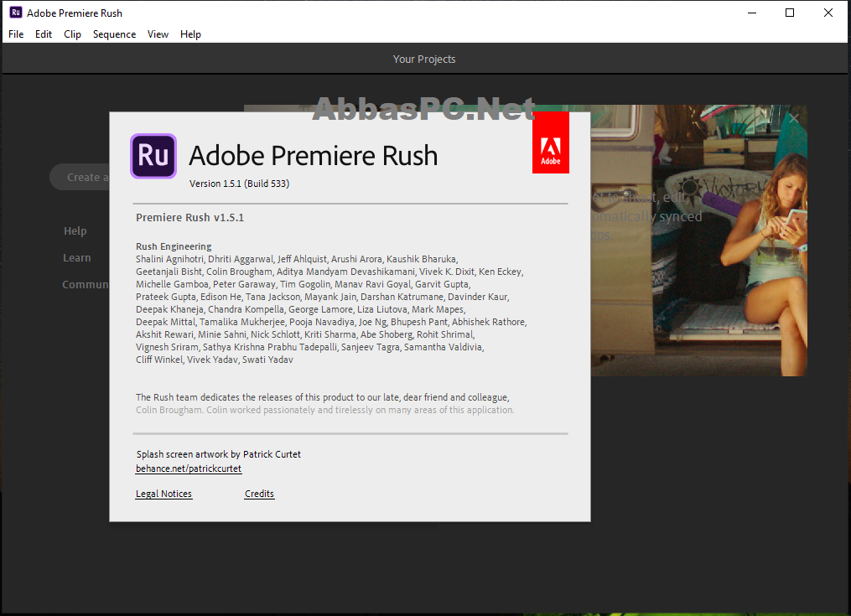Click the red Adobe logo badge

[x=550, y=142]
